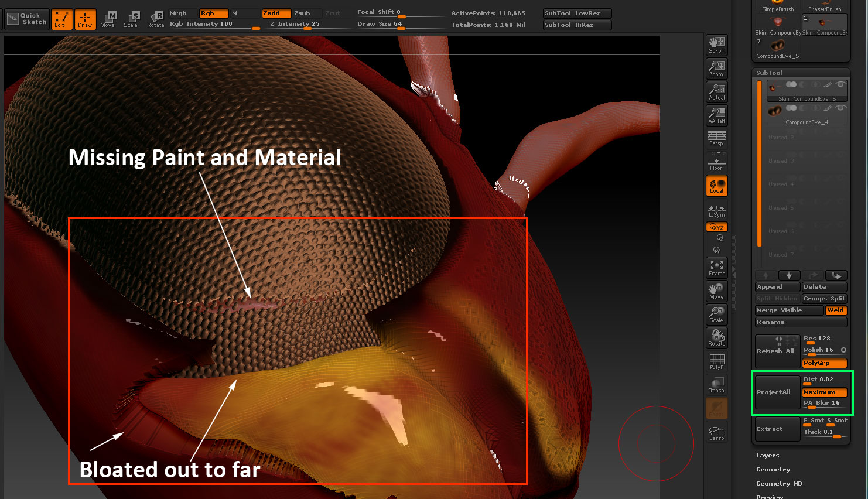Viewport: 868px width, 499px height.
Task: Toggle the Persp perspective view
Action: point(717,139)
